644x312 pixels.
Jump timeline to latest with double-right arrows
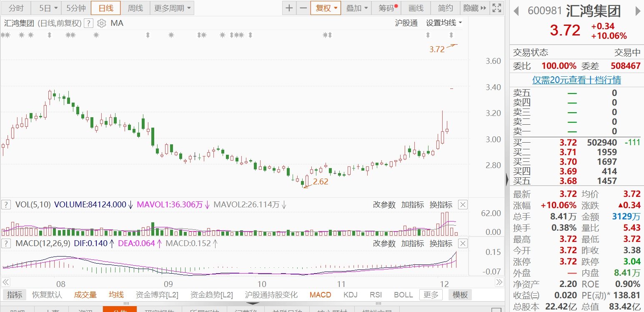click(499, 282)
